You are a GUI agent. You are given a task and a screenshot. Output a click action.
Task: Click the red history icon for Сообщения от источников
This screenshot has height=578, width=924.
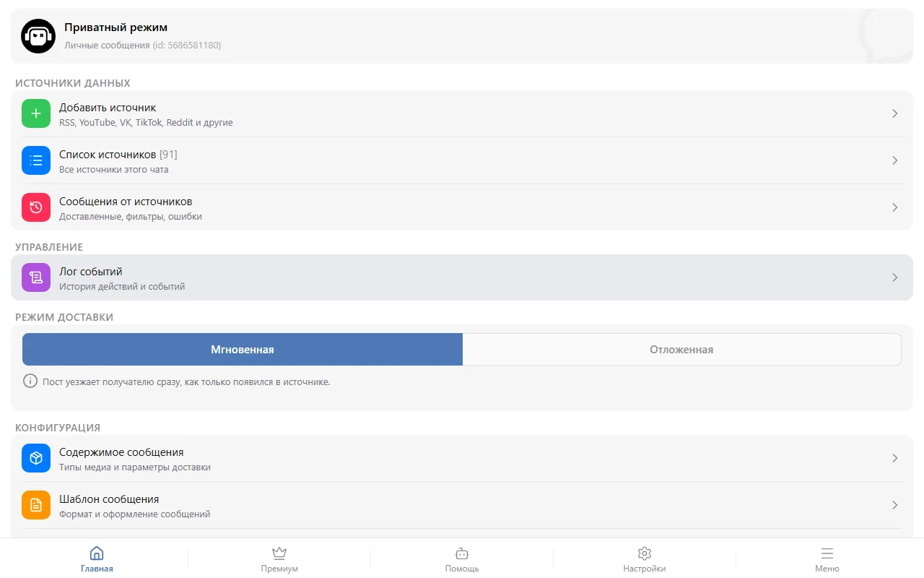pyautogui.click(x=36, y=207)
